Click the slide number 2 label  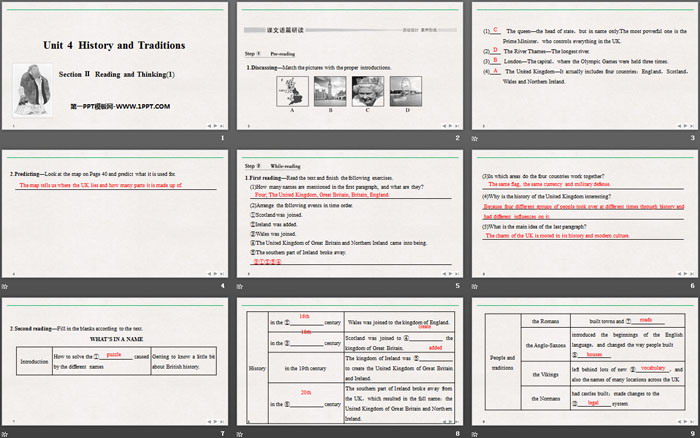pos(457,138)
